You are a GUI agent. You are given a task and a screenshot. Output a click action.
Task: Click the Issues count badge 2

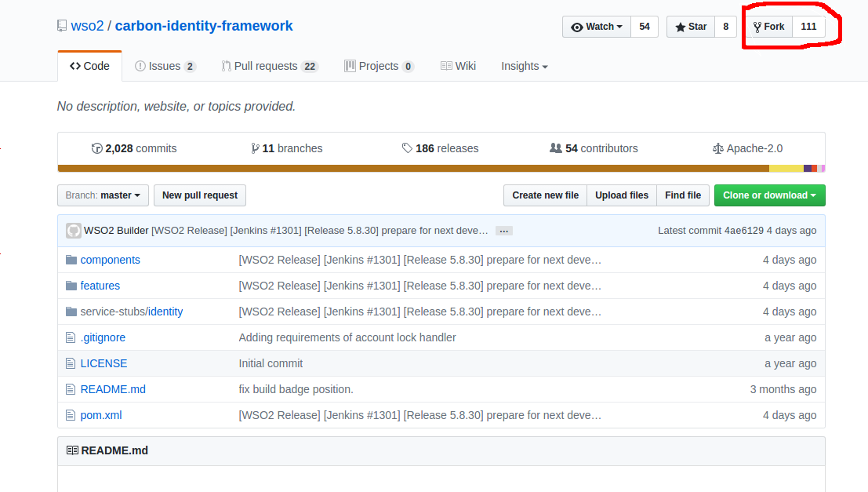[190, 67]
